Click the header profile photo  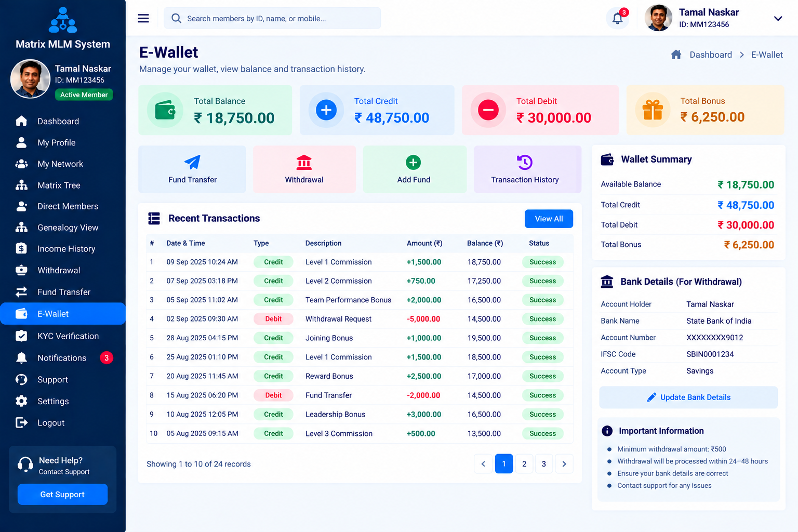[x=658, y=18]
